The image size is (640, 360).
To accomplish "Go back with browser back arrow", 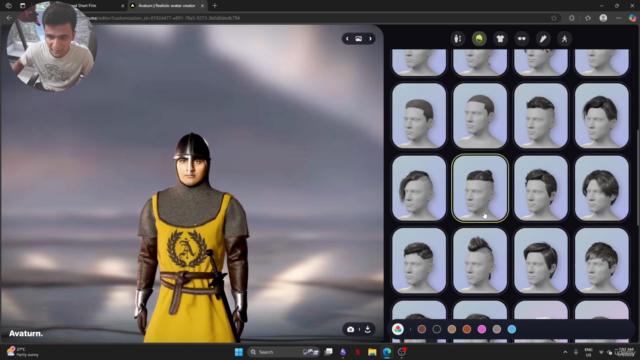I will tap(9, 18).
